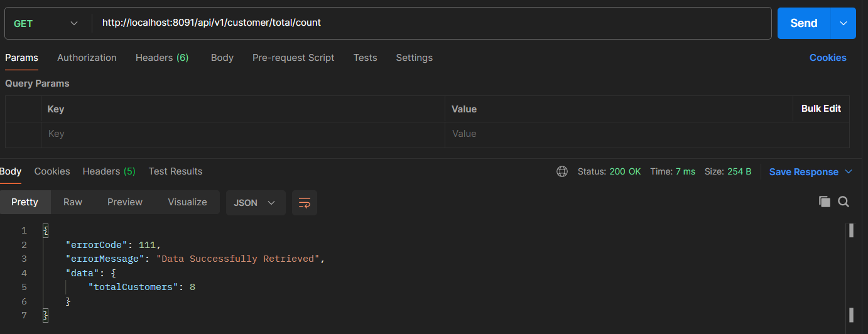Open the JSON format dropdown
This screenshot has width=868, height=334.
[x=255, y=203]
